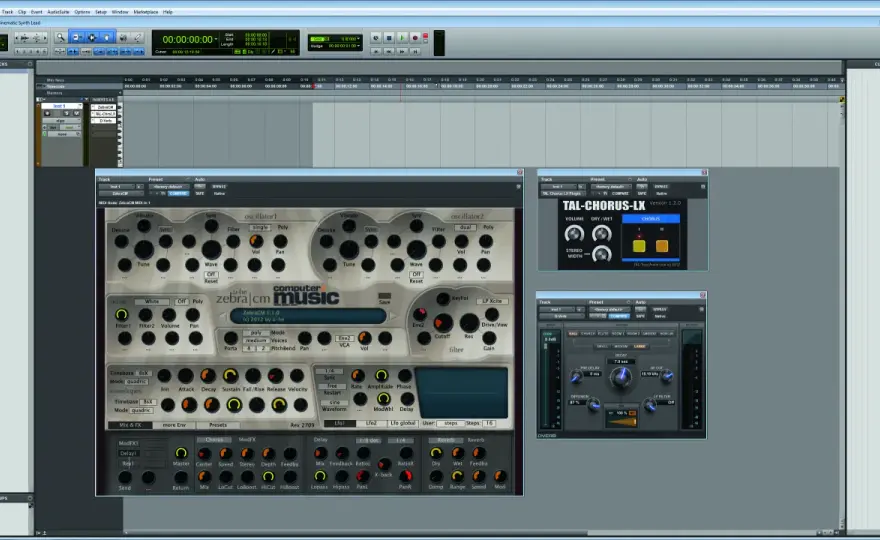Image resolution: width=880 pixels, height=540 pixels.
Task: Select the Zoomer magnifier tool
Action: pyautogui.click(x=60, y=38)
